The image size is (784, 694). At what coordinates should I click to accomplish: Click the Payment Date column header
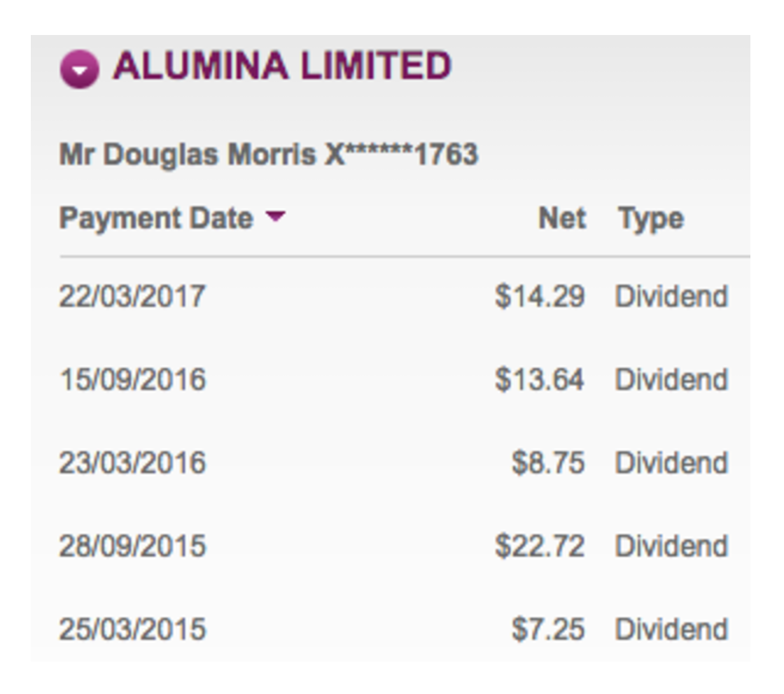tap(161, 218)
